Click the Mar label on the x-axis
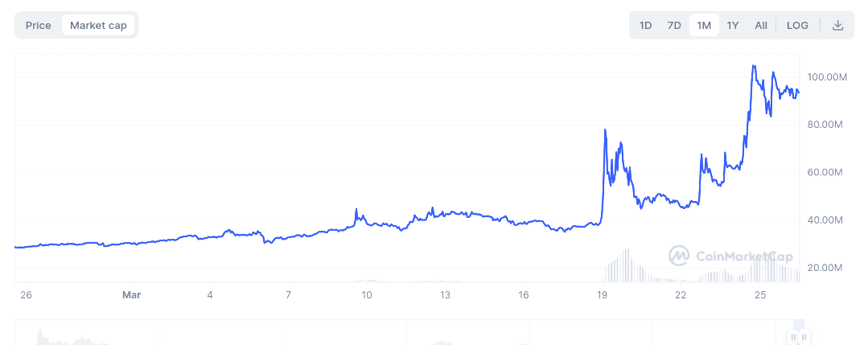 click(x=132, y=295)
